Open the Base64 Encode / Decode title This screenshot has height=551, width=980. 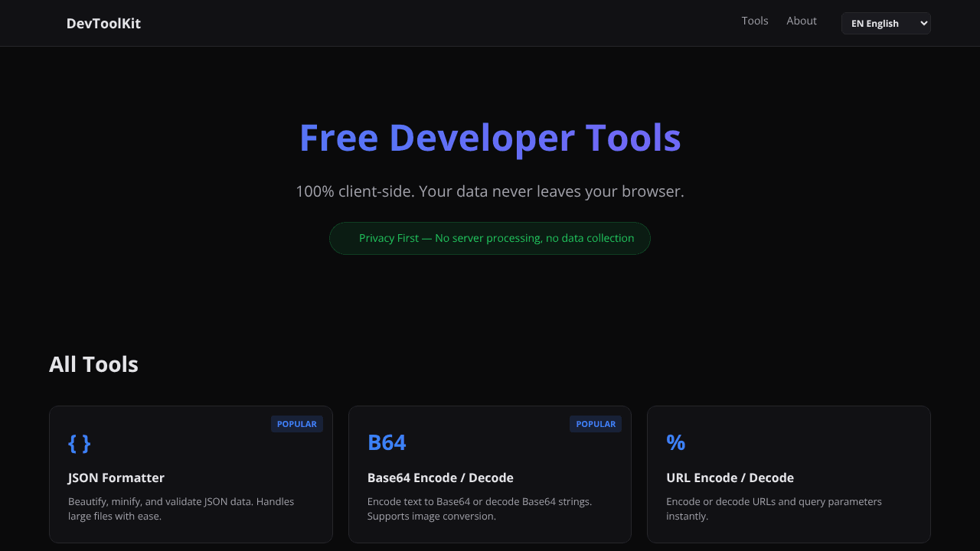[x=440, y=478]
